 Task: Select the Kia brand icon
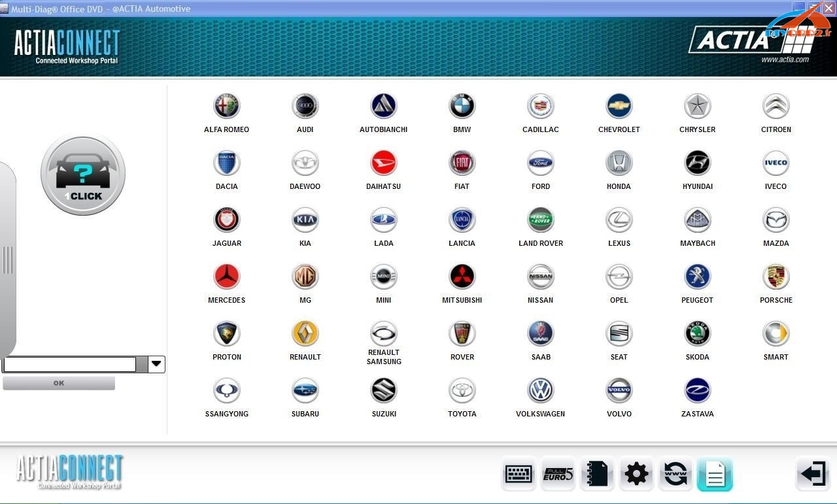305,220
